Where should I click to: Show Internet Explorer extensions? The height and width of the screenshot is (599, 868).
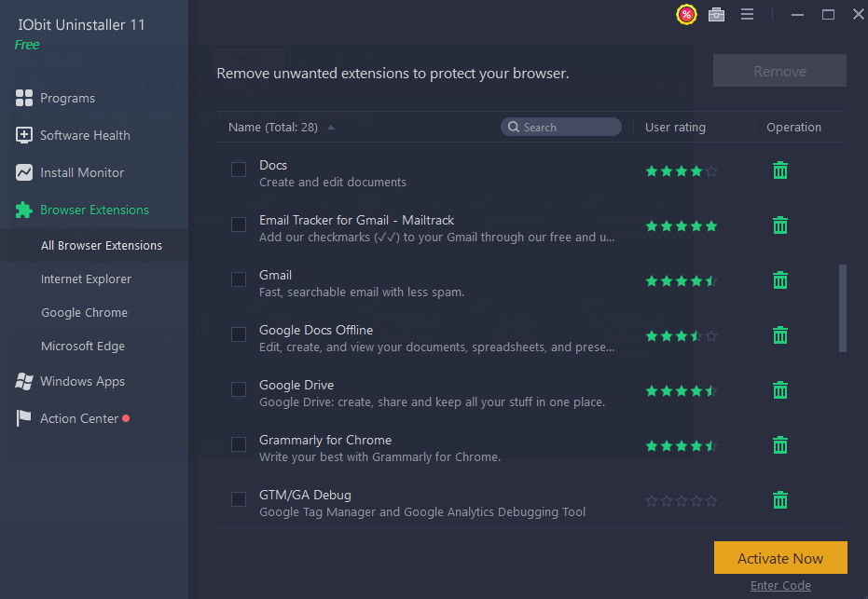coord(86,279)
